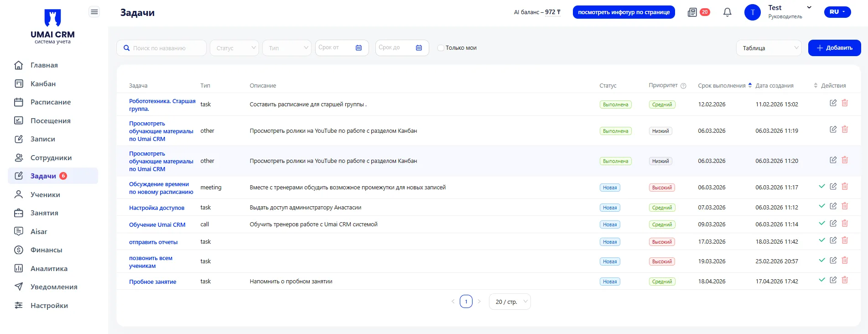Image resolution: width=868 pixels, height=334 pixels.
Task: Open Финансы section in sidebar
Action: point(46,250)
